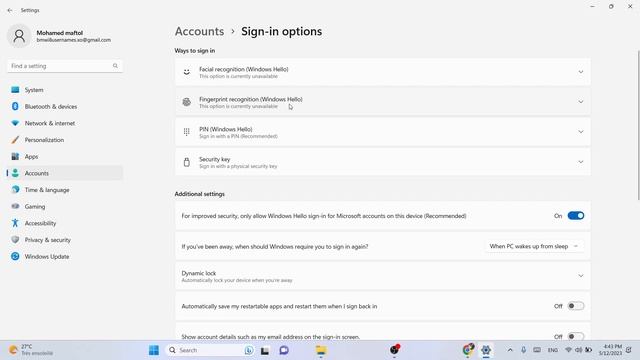Open the user profile avatar
This screenshot has width=640, height=360.
point(19,36)
